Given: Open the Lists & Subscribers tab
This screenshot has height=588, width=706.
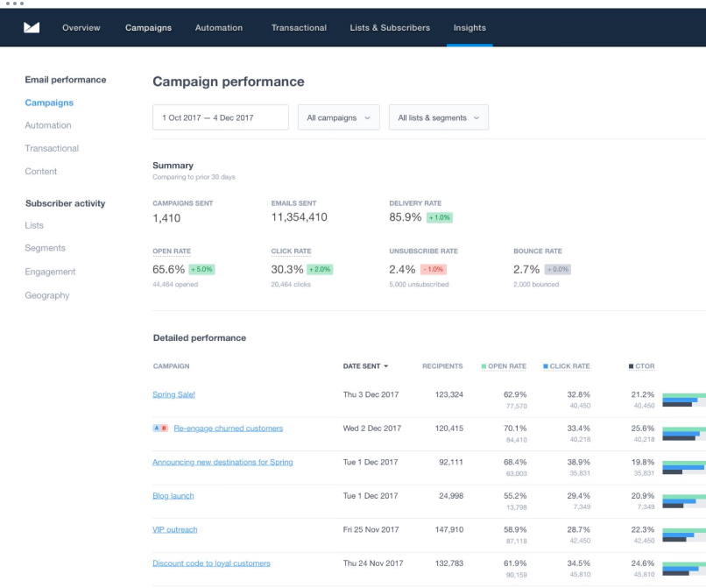Looking at the screenshot, I should click(x=390, y=28).
